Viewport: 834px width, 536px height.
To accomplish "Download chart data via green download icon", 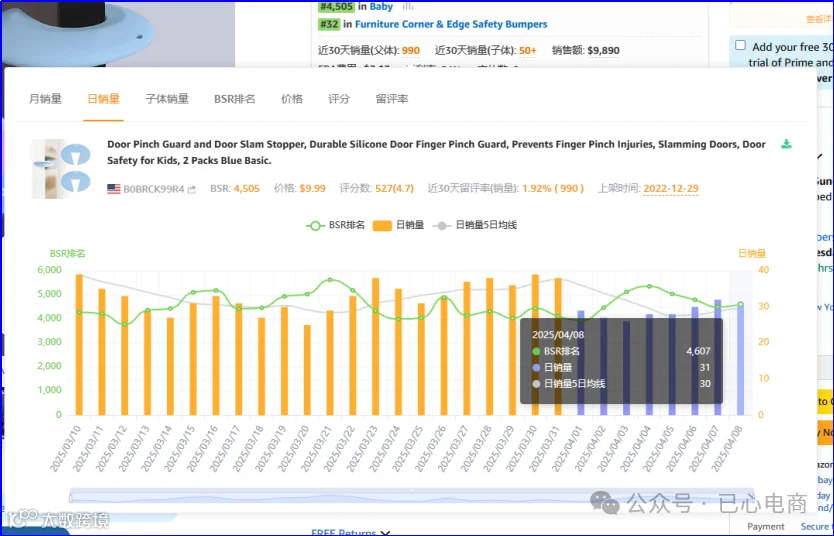I will 786,144.
